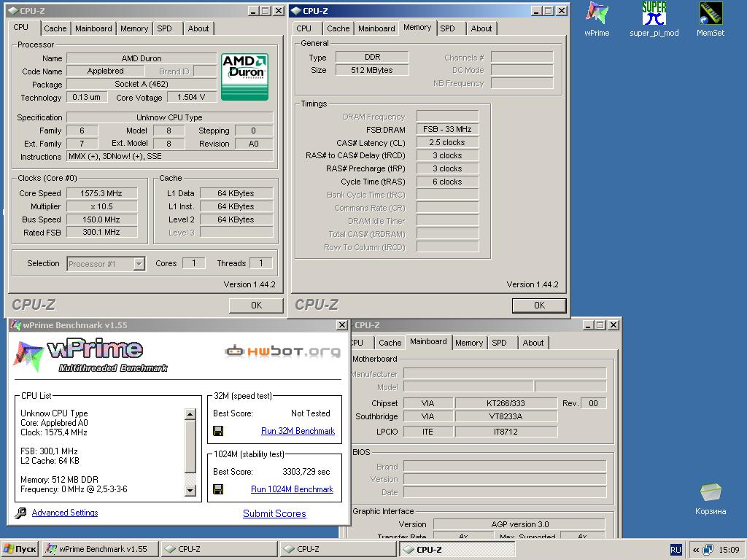Image resolution: width=747 pixels, height=560 pixels.
Task: Select Mainboard tab in Memory CPU-Z window
Action: (376, 28)
